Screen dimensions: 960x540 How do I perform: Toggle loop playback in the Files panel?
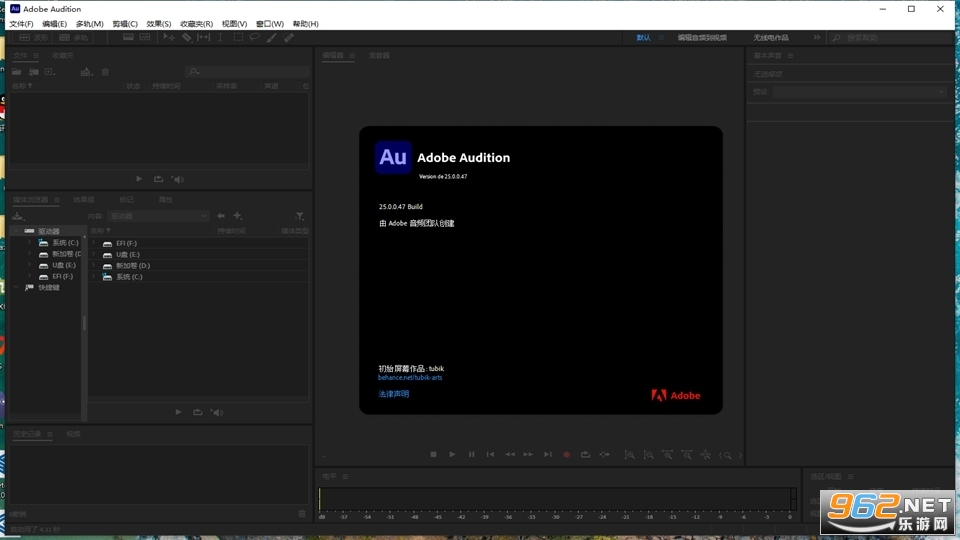(x=159, y=179)
